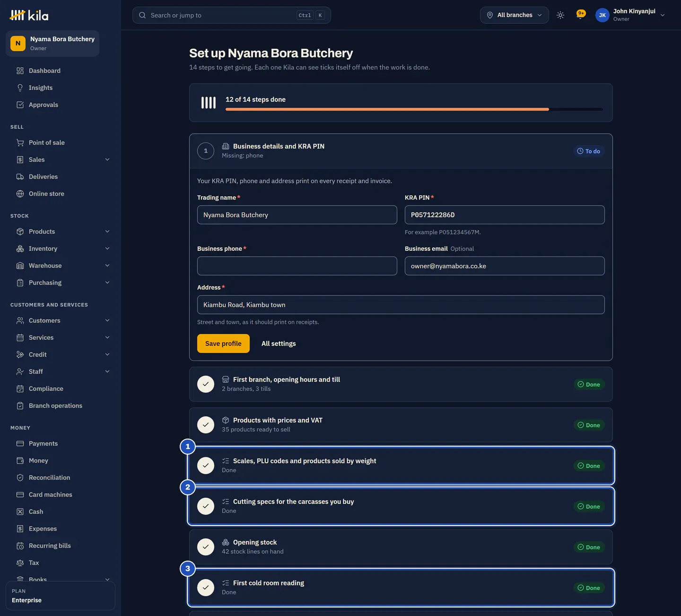
Task: Click the Deliveries truck icon
Action: [x=20, y=177]
